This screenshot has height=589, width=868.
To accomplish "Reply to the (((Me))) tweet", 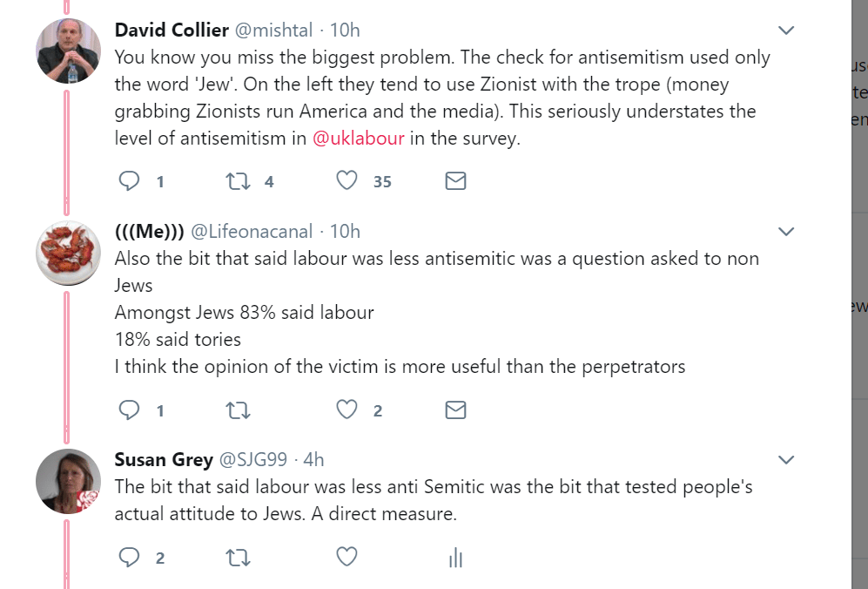I will pyautogui.click(x=130, y=410).
